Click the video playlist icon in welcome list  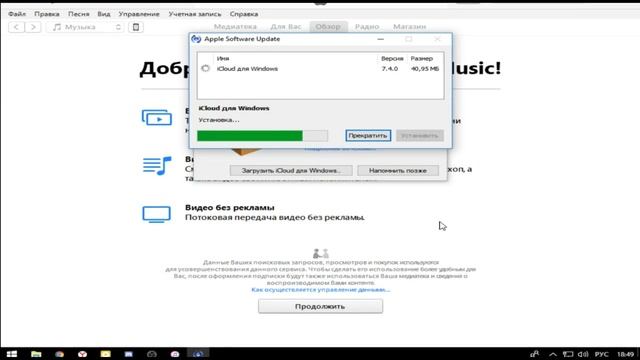coord(157,118)
